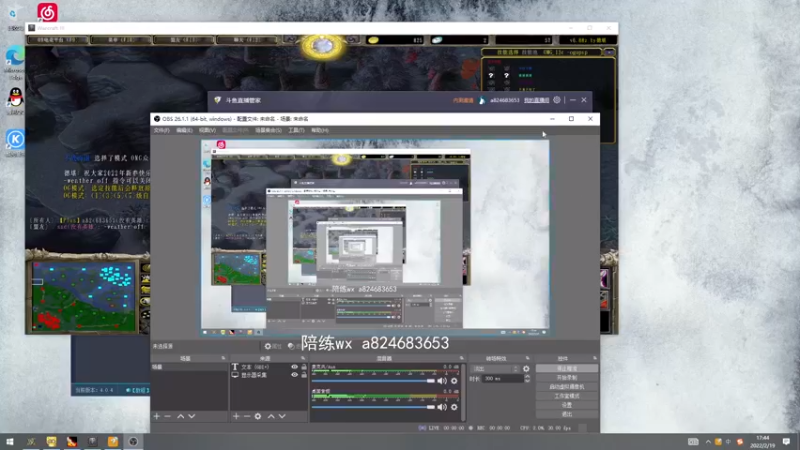Open QQ penguin desktop icon

click(x=16, y=97)
